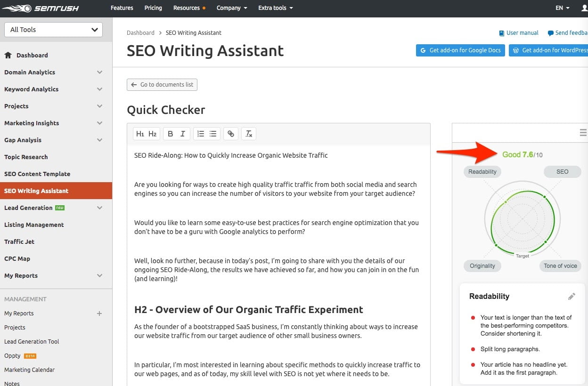Apply Heading 2 formatting

click(153, 134)
